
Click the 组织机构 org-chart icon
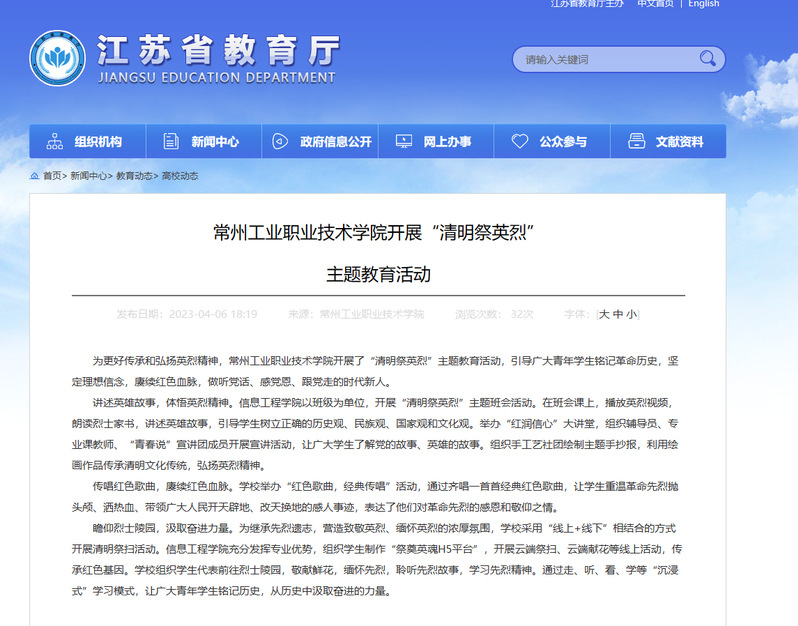pos(54,142)
